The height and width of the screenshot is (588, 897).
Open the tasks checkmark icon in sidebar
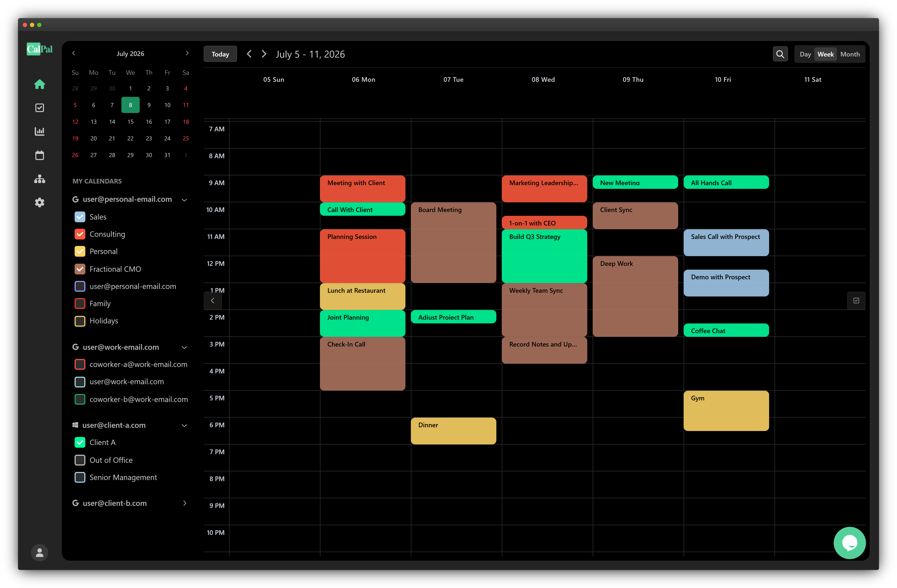coord(40,108)
